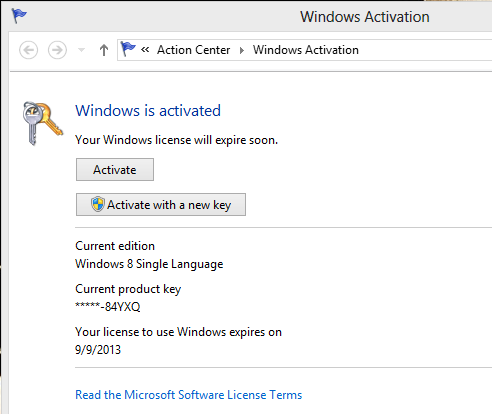Screen dimensions: 492x414
Task: Click the keys activation icon
Action: point(42,123)
